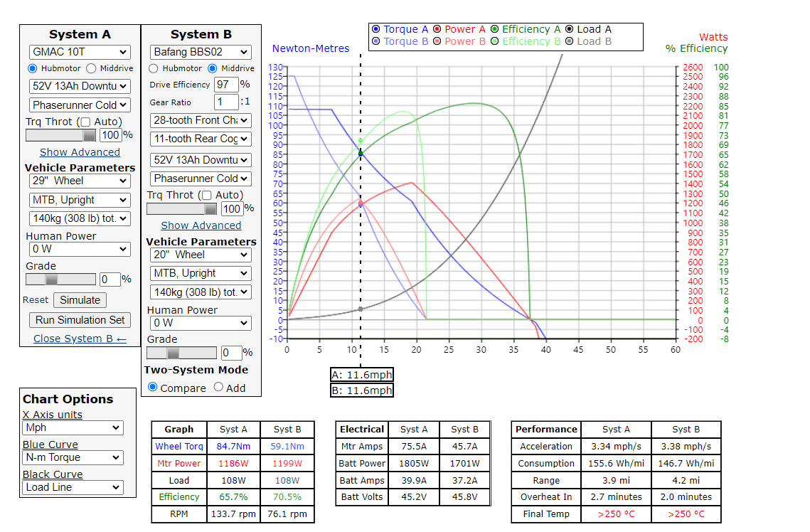810x532 pixels.
Task: Toggle Power B legend marker
Action: coord(437,41)
